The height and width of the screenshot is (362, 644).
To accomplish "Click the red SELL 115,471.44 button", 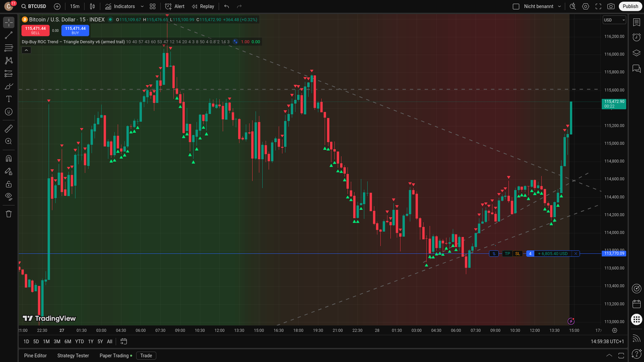I will click(x=35, y=31).
